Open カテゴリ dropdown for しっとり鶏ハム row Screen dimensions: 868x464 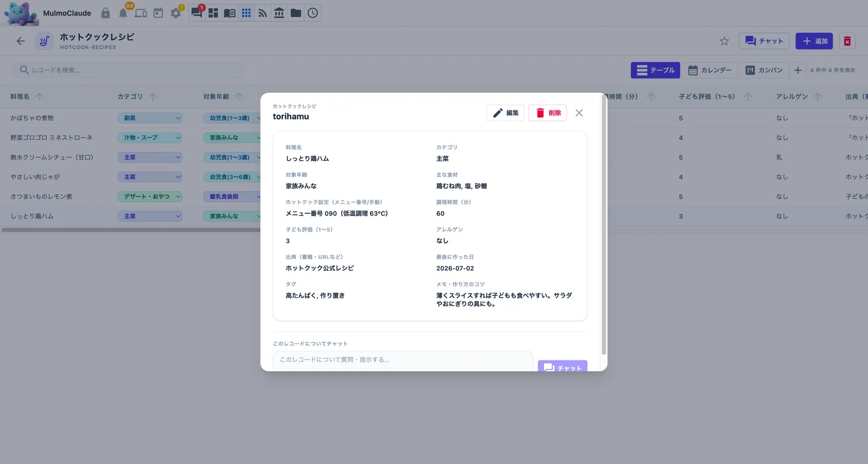150,216
